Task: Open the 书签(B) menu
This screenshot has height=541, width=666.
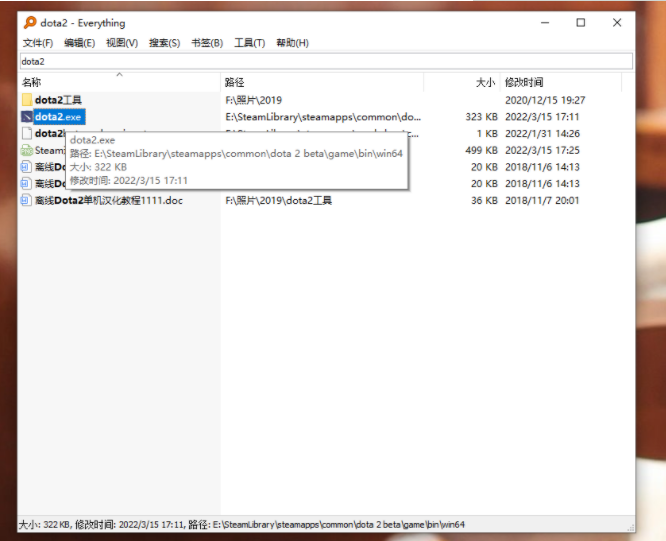Action: click(x=207, y=43)
